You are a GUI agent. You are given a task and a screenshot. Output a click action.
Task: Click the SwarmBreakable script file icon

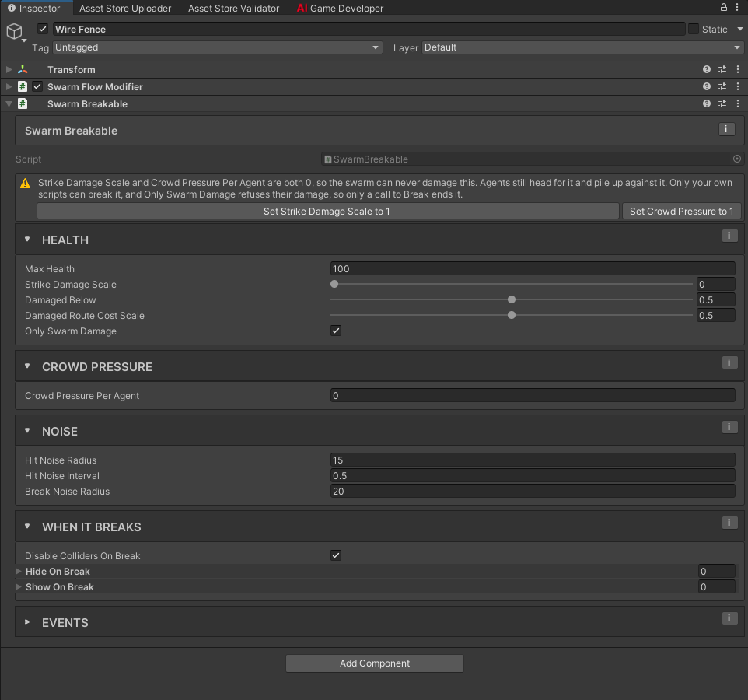(327, 159)
